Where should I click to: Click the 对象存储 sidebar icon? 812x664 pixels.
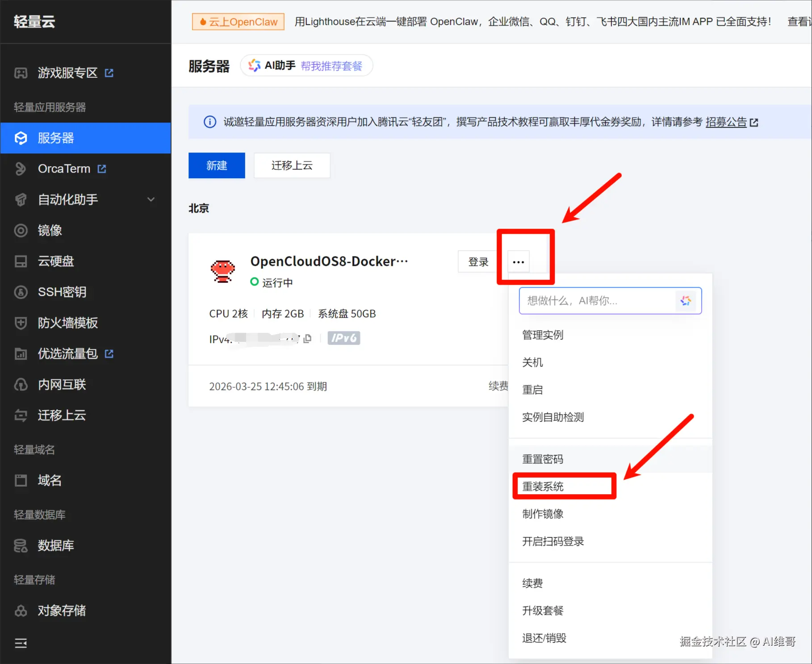pyautogui.click(x=21, y=611)
